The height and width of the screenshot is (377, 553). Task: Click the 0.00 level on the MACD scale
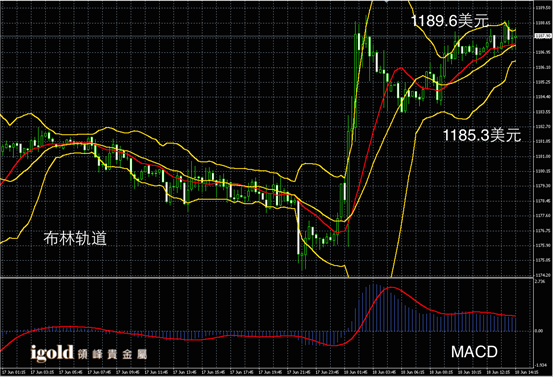click(539, 331)
